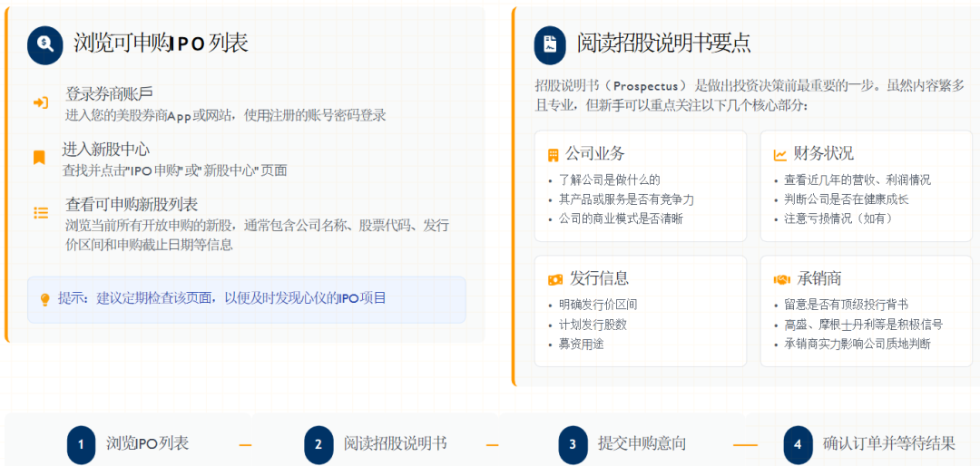Click the bullet 明确发行价区间
The image size is (980, 466).
click(598, 306)
